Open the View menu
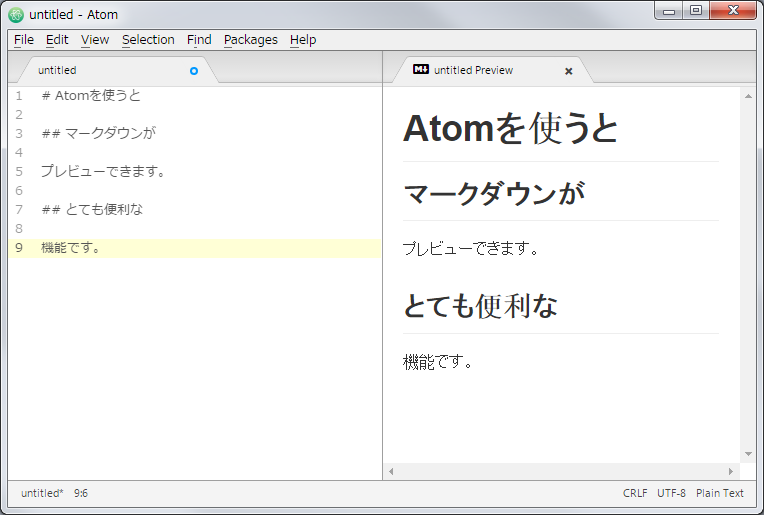 95,40
